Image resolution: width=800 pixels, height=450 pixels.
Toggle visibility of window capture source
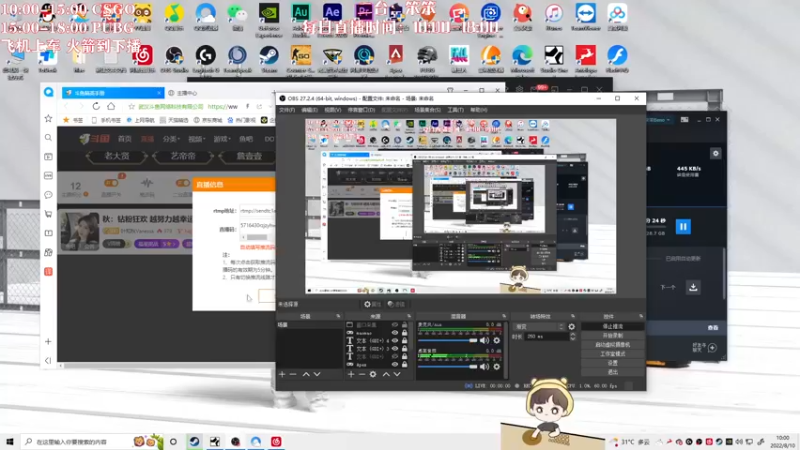pos(394,324)
